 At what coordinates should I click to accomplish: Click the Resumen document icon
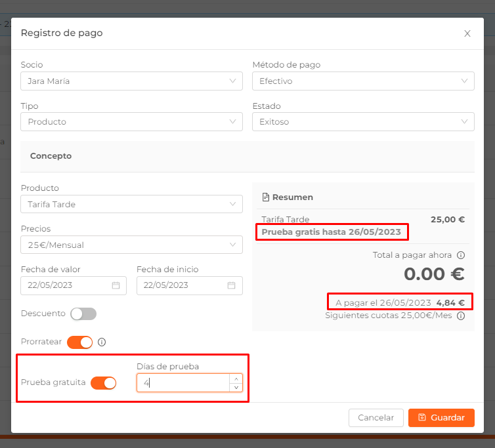[x=266, y=197]
